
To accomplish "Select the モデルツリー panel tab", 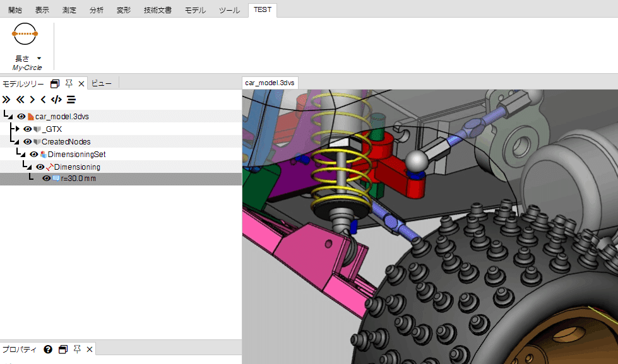I will [23, 84].
